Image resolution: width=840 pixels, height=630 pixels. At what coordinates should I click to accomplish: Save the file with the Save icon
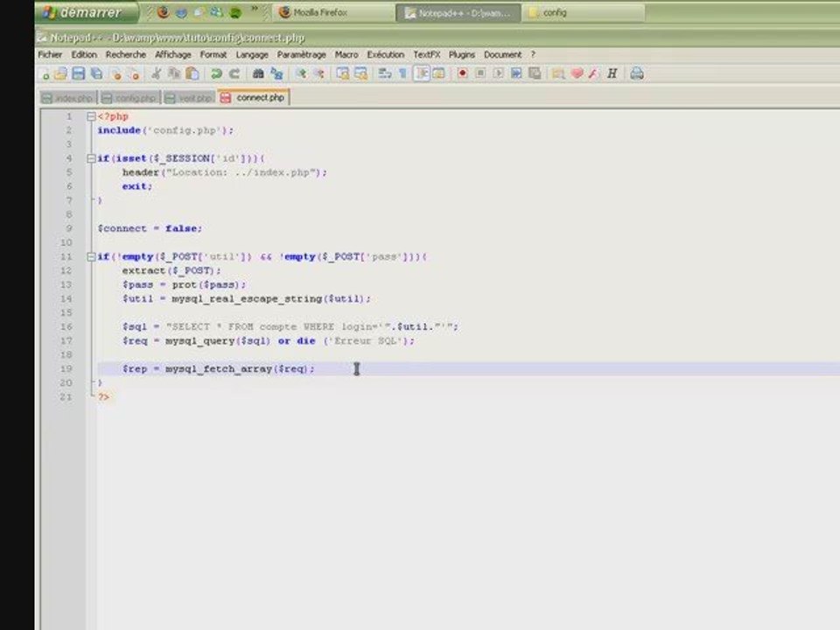click(79, 73)
